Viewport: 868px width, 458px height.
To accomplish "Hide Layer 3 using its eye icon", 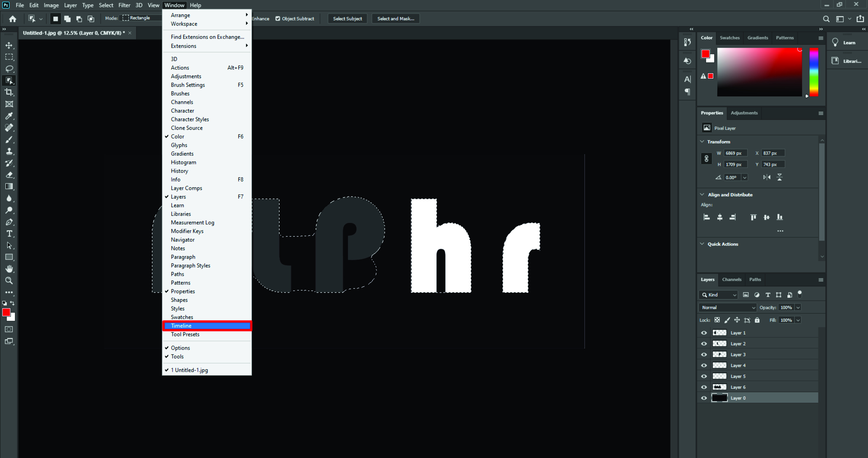I will pyautogui.click(x=704, y=354).
